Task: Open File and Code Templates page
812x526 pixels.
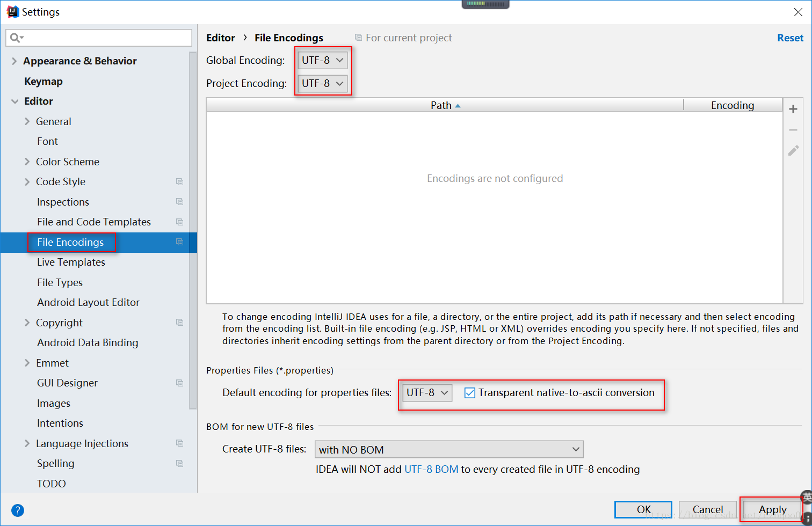Action: coord(94,222)
